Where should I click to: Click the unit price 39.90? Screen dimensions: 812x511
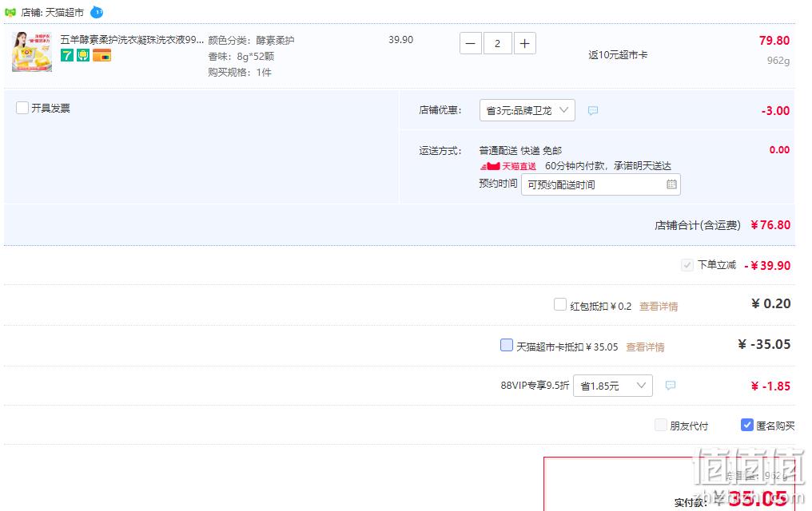click(401, 40)
